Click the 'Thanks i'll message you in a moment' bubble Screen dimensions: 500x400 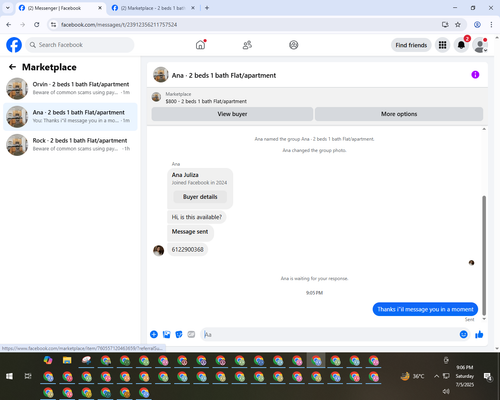(425, 309)
